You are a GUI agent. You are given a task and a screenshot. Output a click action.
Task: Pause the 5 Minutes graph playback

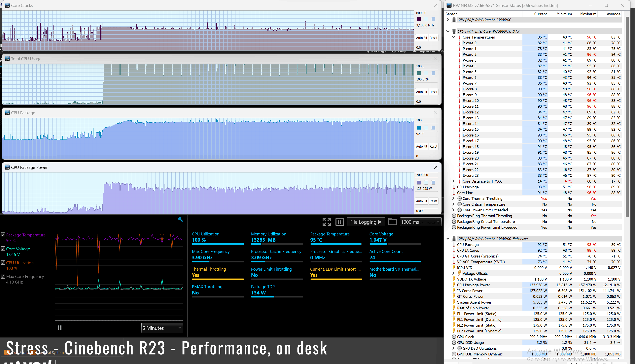coord(59,328)
